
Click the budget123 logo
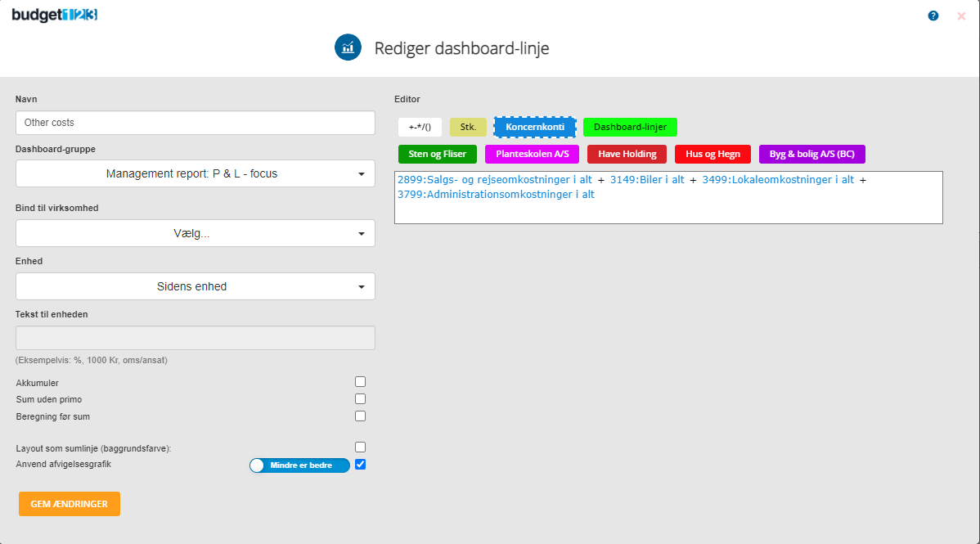click(55, 15)
